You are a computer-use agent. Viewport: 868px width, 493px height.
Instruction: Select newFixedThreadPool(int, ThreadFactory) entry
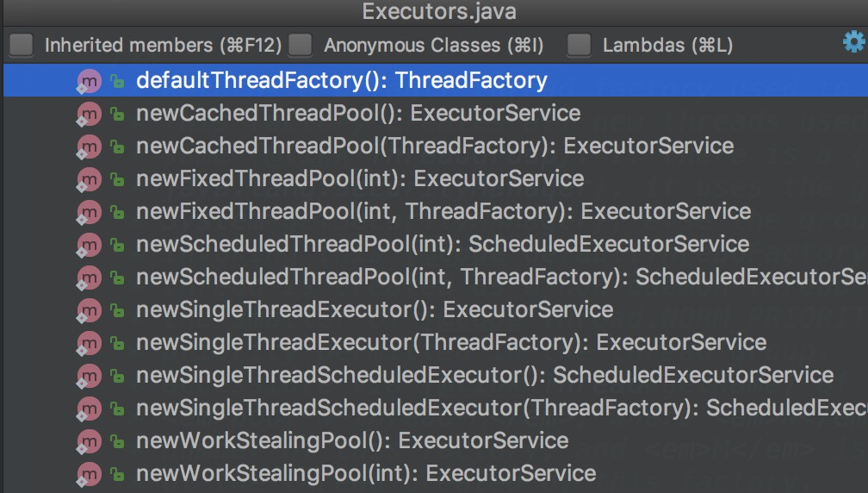[x=436, y=212]
